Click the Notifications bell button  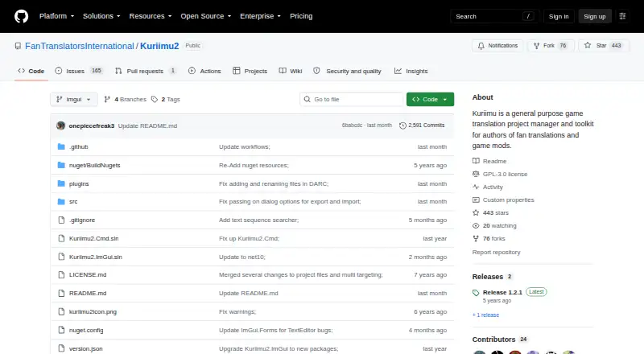pyautogui.click(x=497, y=46)
